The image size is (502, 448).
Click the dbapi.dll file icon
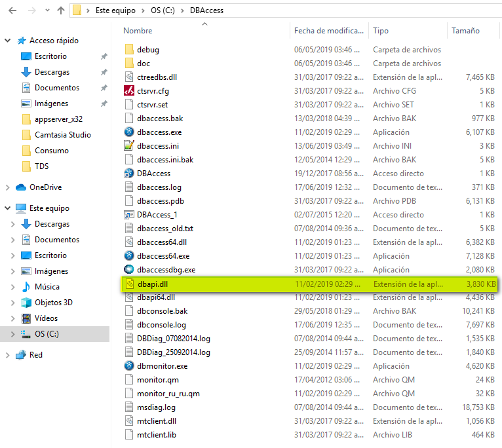point(130,284)
